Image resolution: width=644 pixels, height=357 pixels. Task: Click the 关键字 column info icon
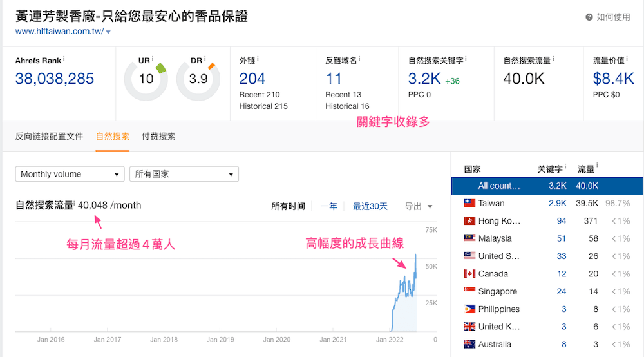click(x=565, y=166)
